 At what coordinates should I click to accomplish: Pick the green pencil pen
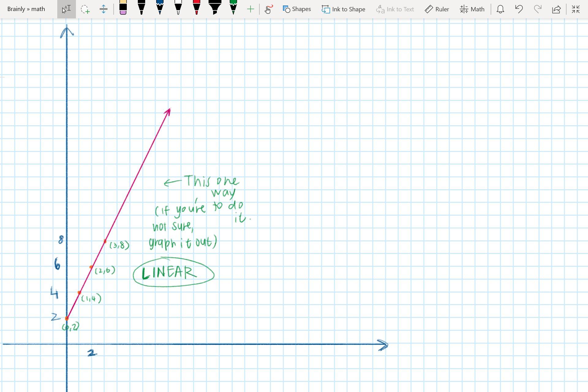pyautogui.click(x=233, y=8)
